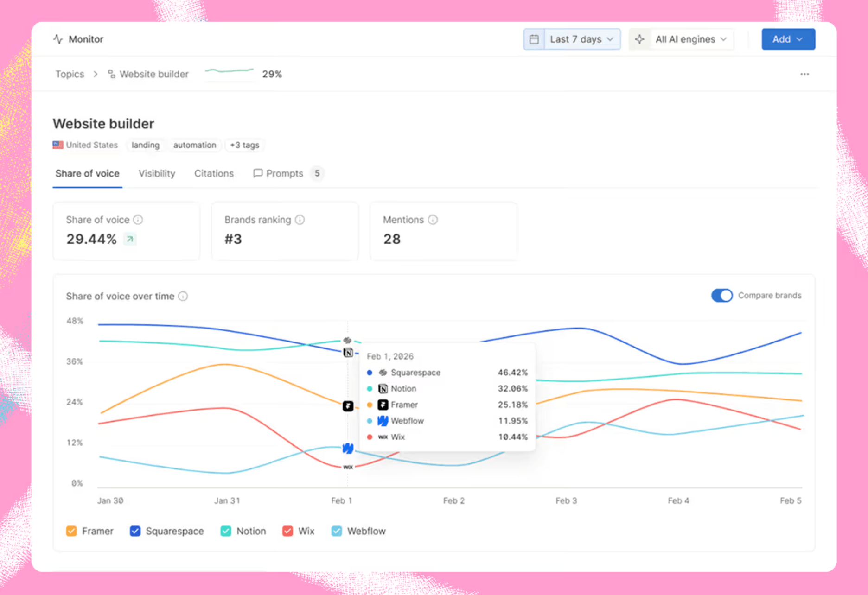The image size is (868, 595).
Task: Click the Webflow marker on the chart line
Action: pyautogui.click(x=348, y=448)
